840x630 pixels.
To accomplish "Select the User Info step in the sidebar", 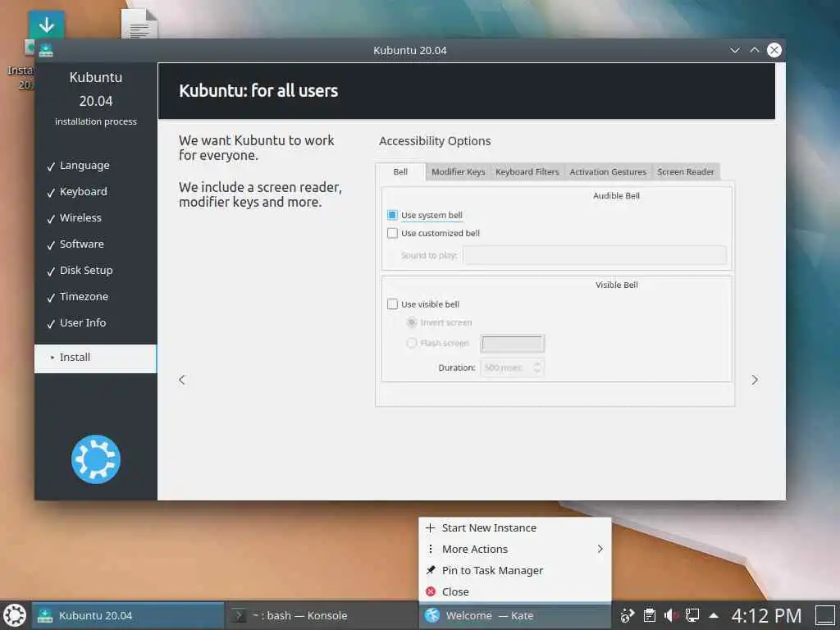I will tap(83, 322).
